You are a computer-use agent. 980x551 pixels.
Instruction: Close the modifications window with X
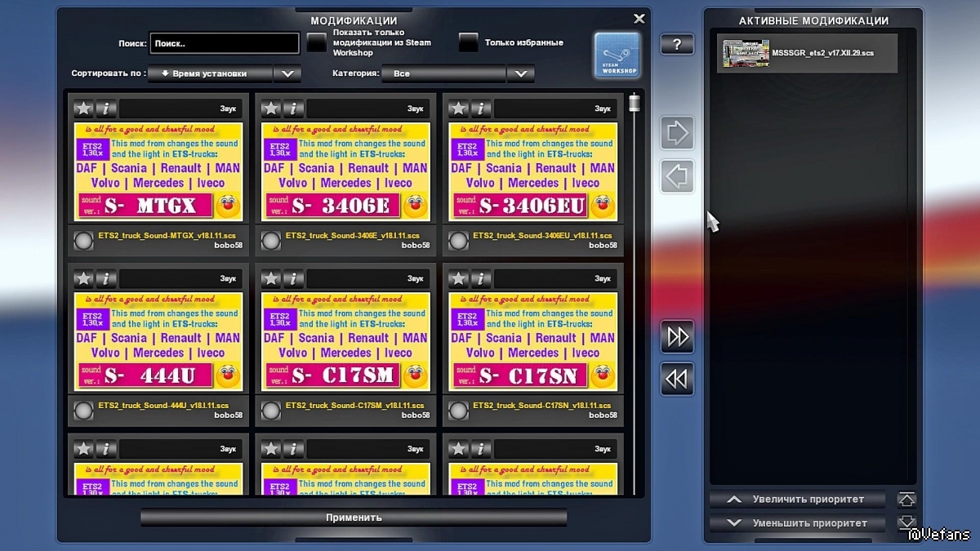coord(639,18)
